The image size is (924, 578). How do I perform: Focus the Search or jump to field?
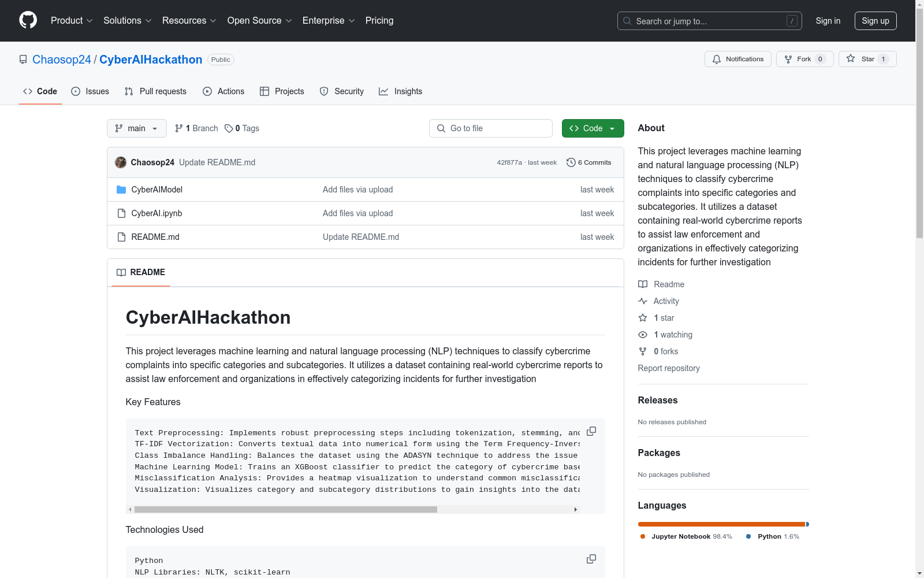[710, 21]
